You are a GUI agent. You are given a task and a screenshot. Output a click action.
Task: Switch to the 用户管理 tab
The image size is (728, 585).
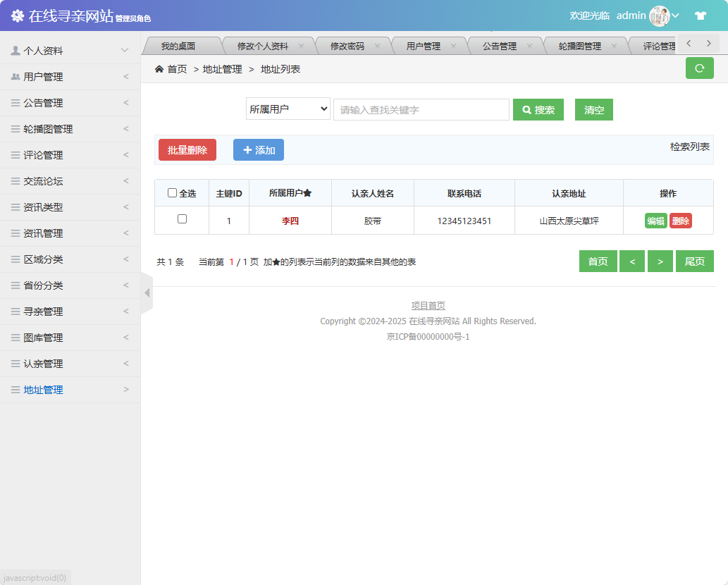click(424, 44)
